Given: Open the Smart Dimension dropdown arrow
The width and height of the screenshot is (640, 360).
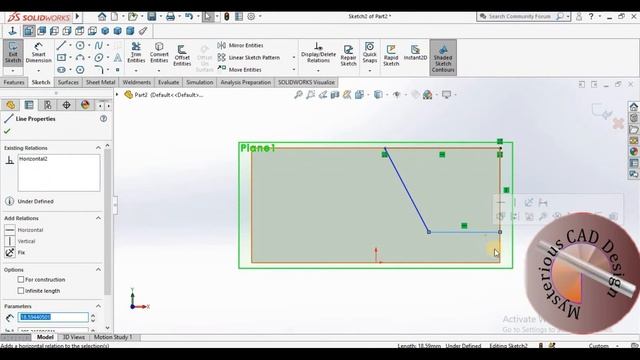Looking at the screenshot, I should click(38, 71).
